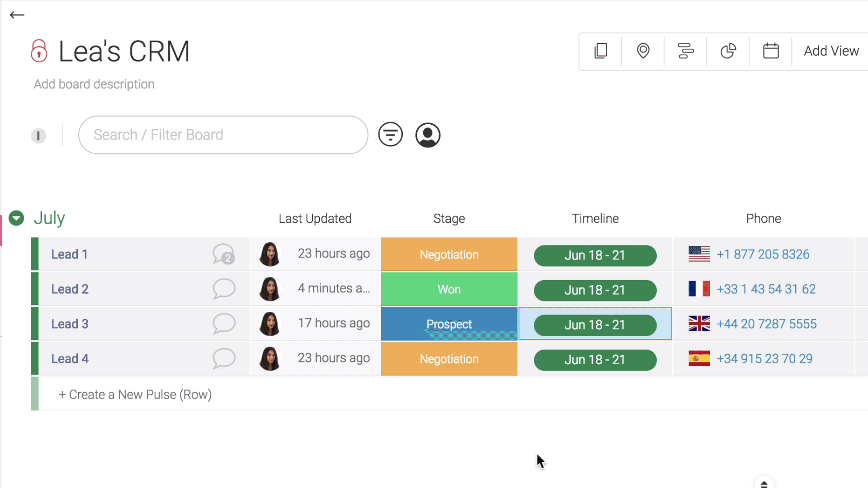Edit Lead 2 timeline Jun 18 - 21
This screenshot has height=488, width=868.
point(595,290)
